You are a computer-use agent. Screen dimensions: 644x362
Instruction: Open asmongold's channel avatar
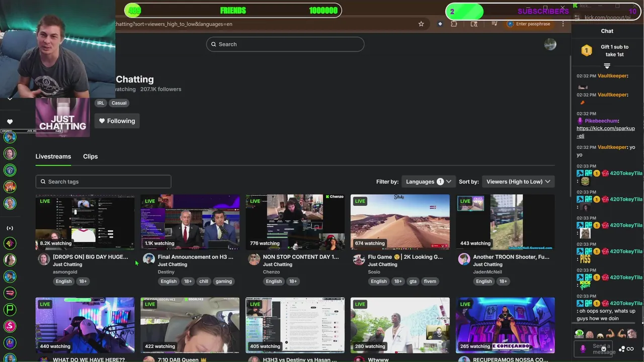coord(44,259)
